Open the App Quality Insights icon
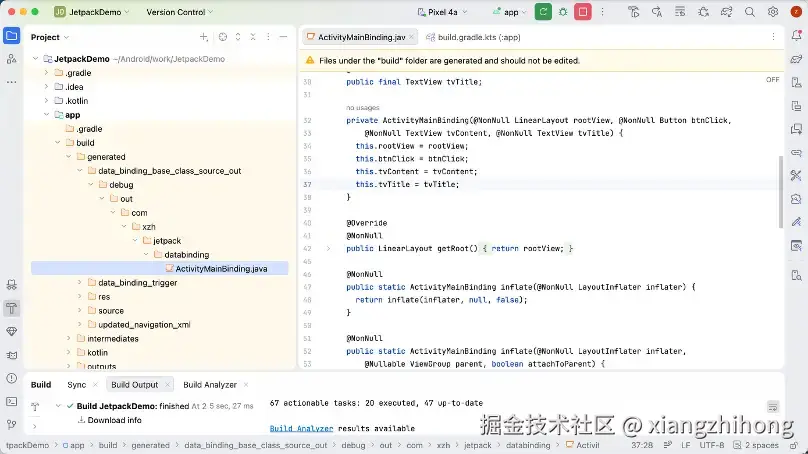 pos(11,331)
